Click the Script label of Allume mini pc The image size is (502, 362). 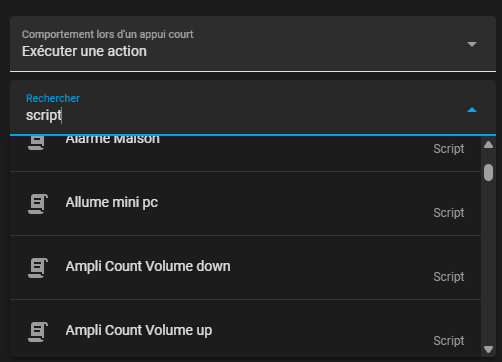click(449, 213)
